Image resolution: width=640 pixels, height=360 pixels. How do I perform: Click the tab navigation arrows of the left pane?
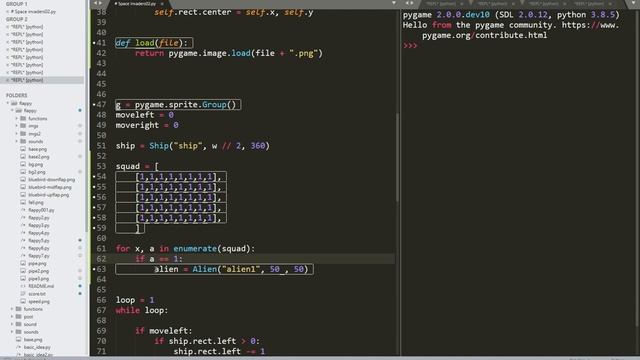point(98,3)
